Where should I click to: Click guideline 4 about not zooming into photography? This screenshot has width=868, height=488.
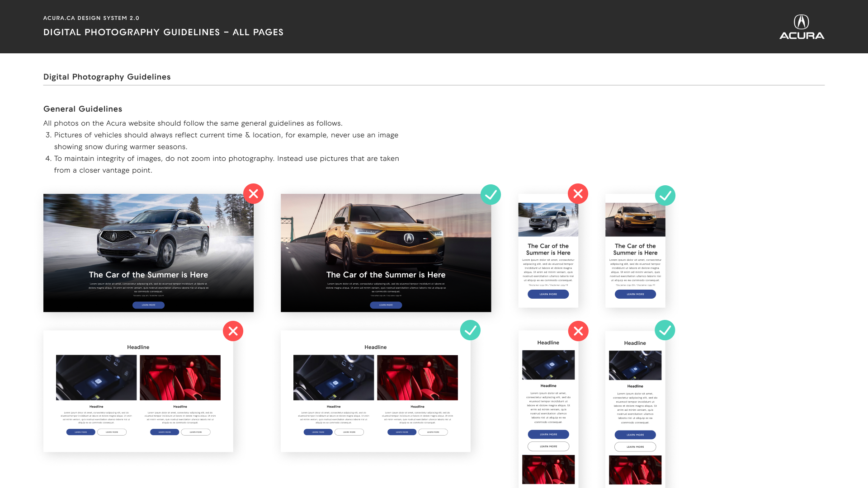point(222,164)
